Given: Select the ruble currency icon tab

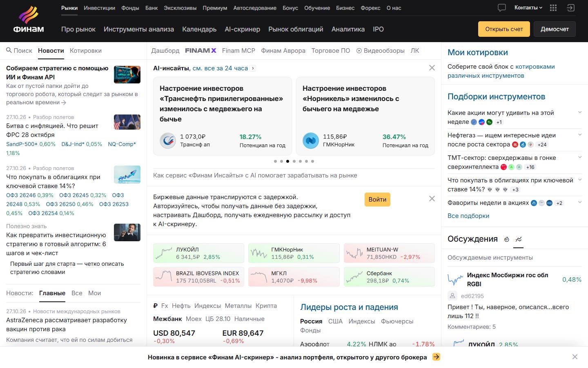Looking at the screenshot, I should pyautogui.click(x=155, y=306).
